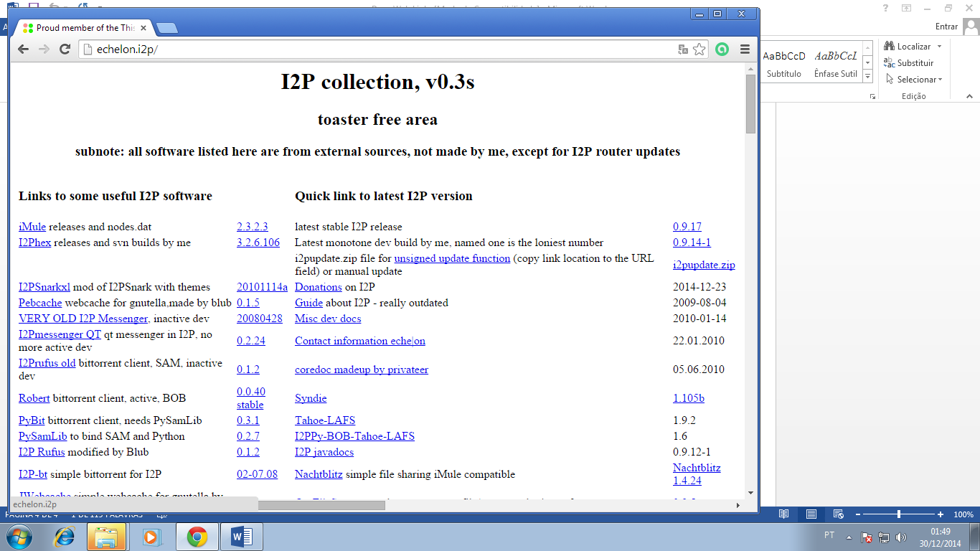Open the I2P-bt link
The width and height of the screenshot is (980, 551).
[x=33, y=474]
